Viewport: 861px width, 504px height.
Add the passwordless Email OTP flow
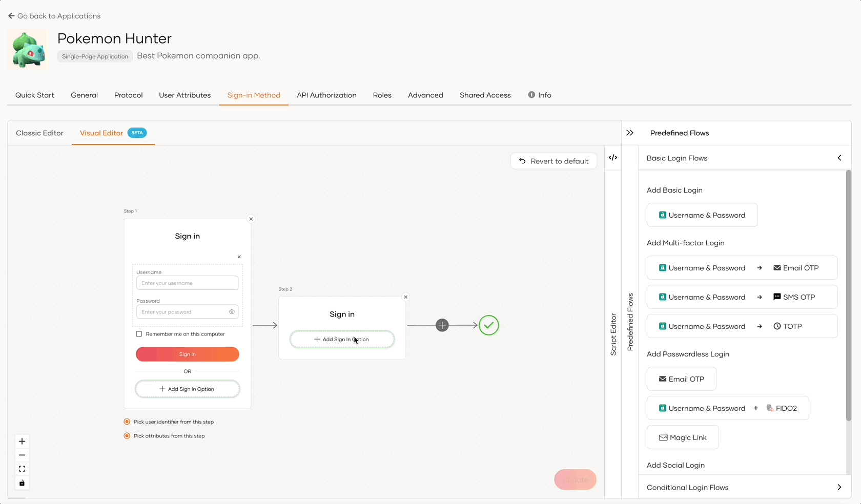[x=682, y=379]
